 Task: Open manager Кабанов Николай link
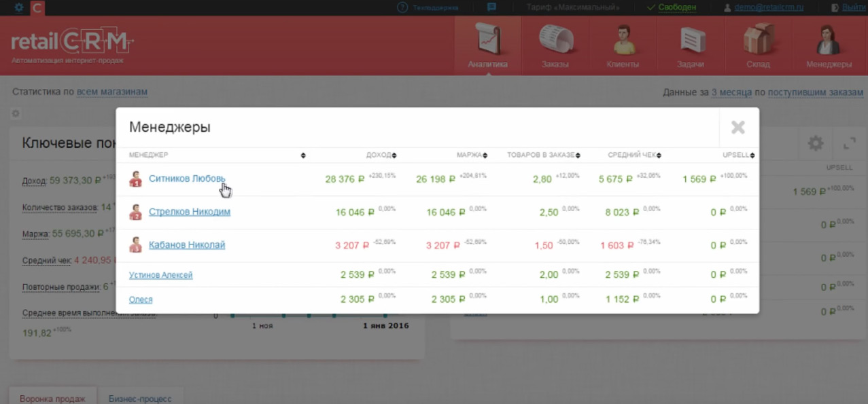pyautogui.click(x=186, y=245)
